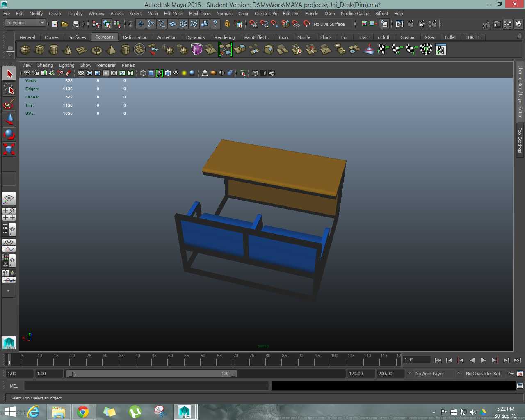The image size is (525, 420).
Task: Switch to the Animation shelf tab
Action: pos(167,37)
